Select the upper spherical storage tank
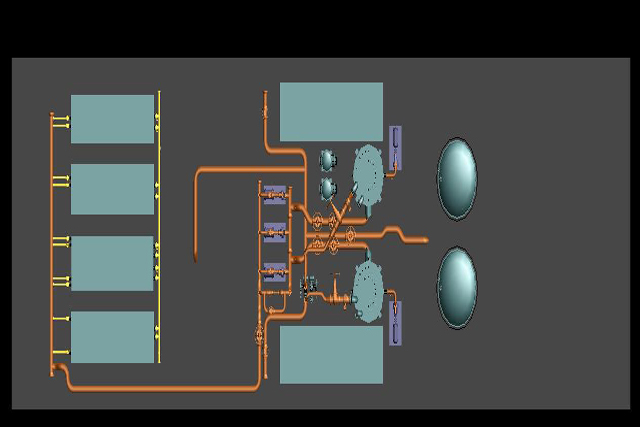The width and height of the screenshot is (640, 427). click(457, 178)
